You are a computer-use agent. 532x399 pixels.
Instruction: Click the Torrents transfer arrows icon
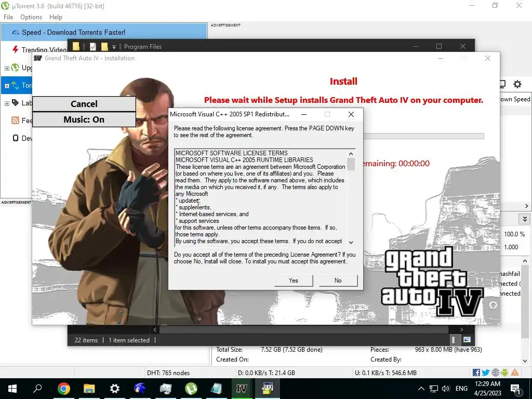(15, 85)
